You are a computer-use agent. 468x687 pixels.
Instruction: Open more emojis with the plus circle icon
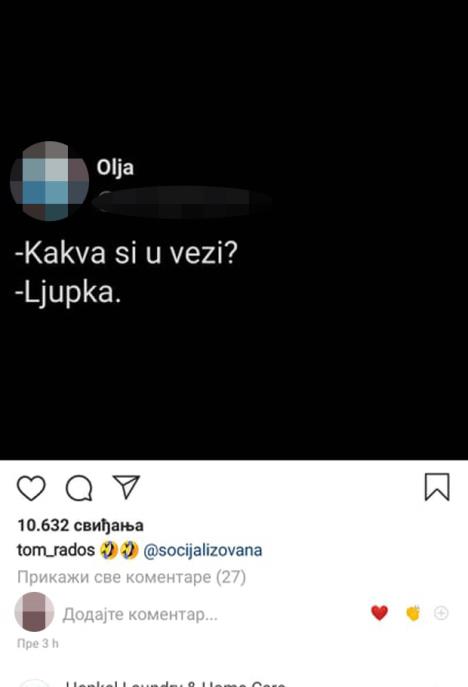click(441, 613)
